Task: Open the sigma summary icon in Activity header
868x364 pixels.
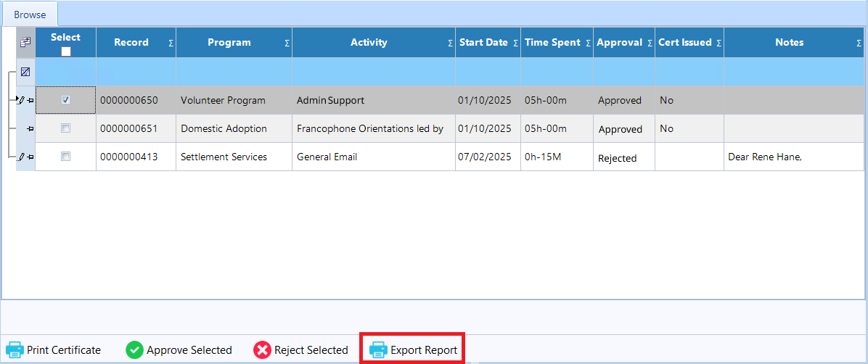Action: tap(451, 44)
